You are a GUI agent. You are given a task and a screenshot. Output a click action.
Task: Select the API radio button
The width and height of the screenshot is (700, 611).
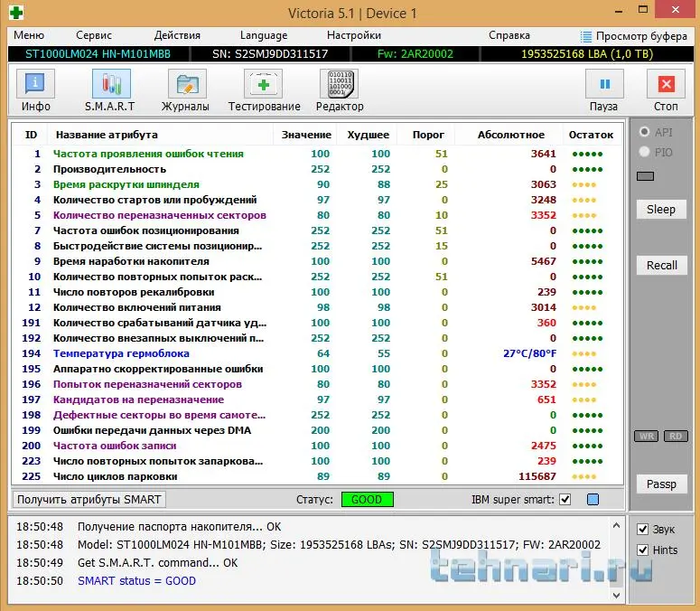point(644,132)
